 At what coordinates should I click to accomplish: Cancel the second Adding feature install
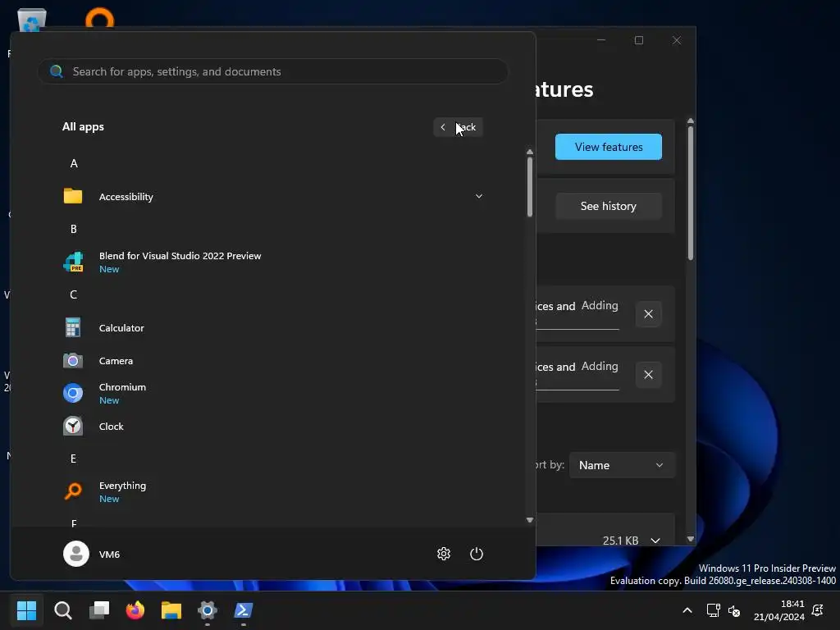tap(648, 374)
